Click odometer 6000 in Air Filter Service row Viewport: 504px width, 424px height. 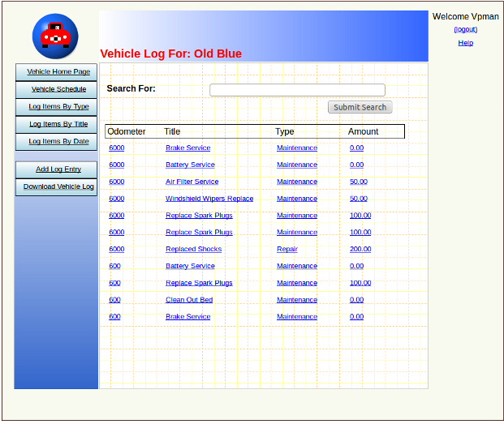[116, 182]
